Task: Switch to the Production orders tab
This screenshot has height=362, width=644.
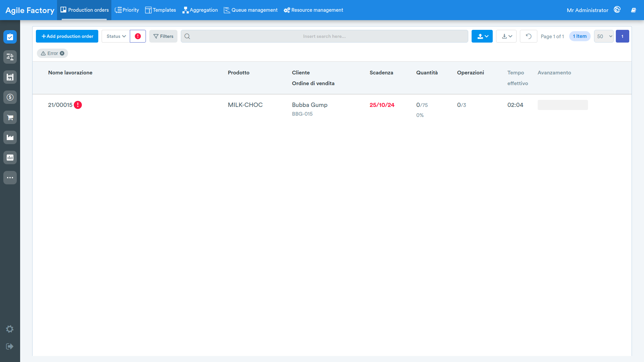Action: (x=84, y=10)
